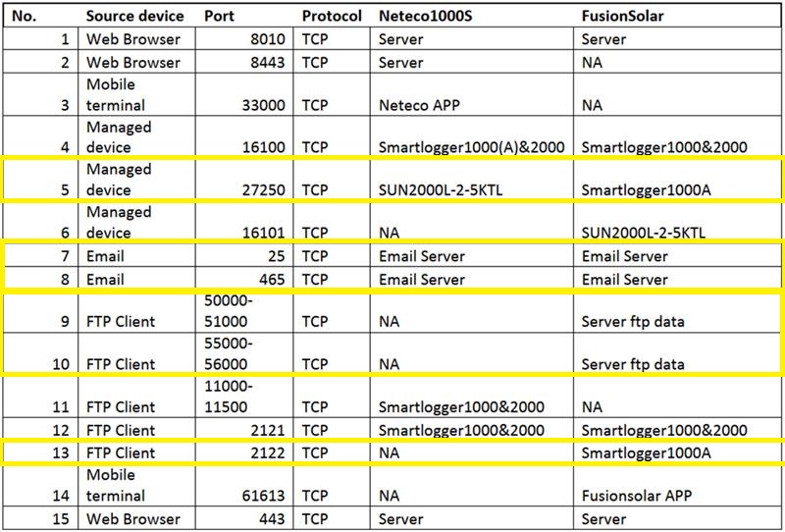Click the 'Fusionsolar APP' cell
785x532 pixels.
click(x=640, y=496)
